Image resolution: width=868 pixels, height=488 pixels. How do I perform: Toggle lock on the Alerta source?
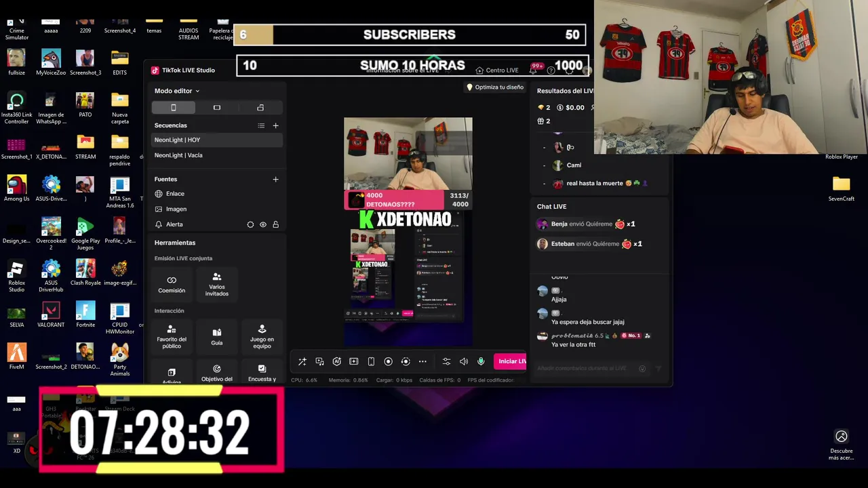point(275,224)
